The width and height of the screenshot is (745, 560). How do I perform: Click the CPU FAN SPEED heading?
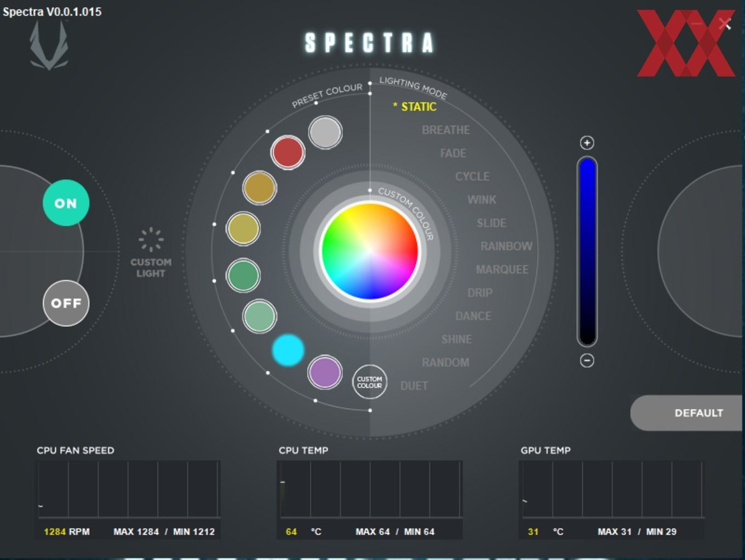[x=76, y=451]
